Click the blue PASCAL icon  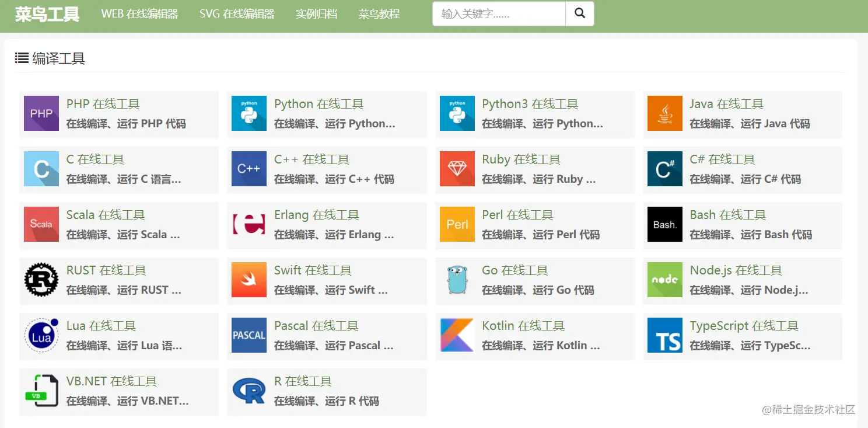pyautogui.click(x=249, y=335)
